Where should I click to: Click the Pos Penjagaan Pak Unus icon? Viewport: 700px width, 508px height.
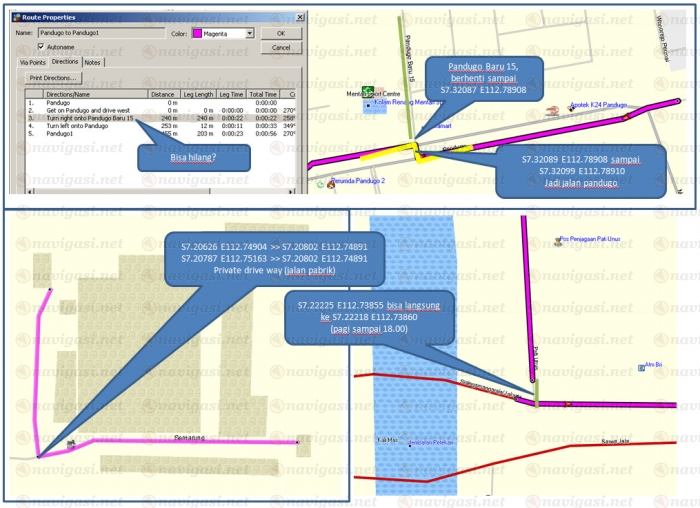click(x=556, y=239)
